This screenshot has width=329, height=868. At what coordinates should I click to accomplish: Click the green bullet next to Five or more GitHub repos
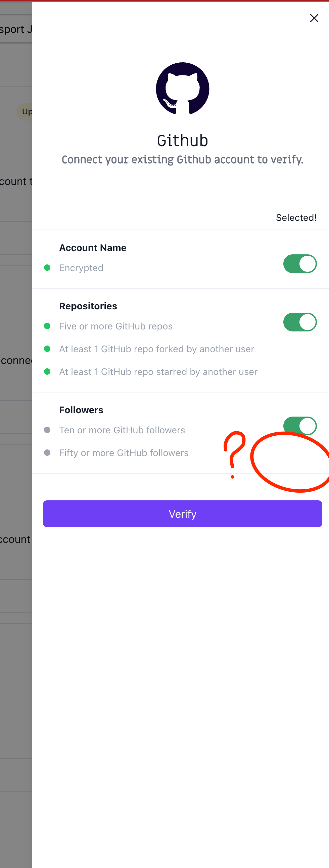tap(48, 326)
